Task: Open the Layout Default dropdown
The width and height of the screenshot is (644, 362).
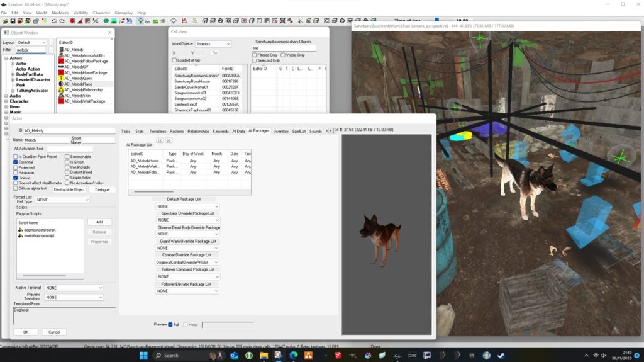Action: (x=31, y=42)
